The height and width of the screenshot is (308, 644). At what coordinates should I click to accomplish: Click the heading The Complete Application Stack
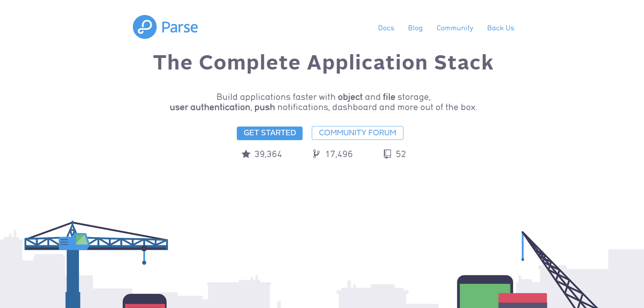323,63
